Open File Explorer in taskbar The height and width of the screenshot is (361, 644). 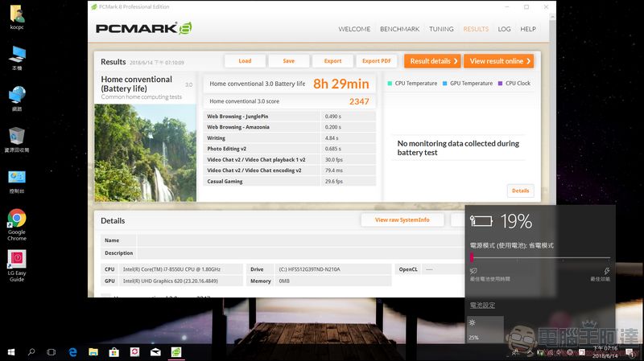point(93,352)
